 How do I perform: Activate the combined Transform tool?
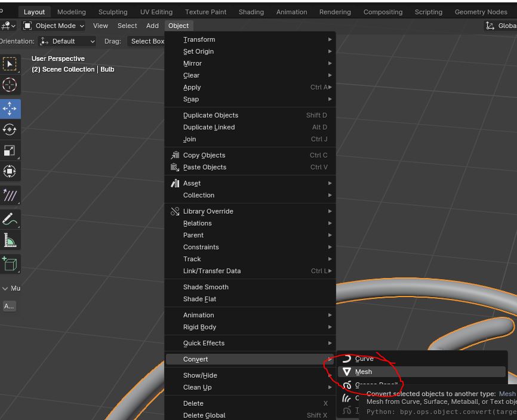10,171
